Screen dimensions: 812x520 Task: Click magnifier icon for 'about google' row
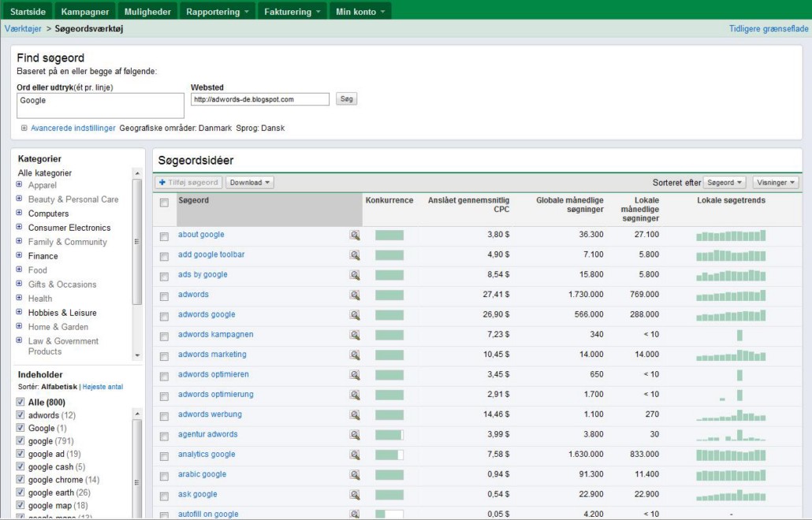click(x=355, y=236)
